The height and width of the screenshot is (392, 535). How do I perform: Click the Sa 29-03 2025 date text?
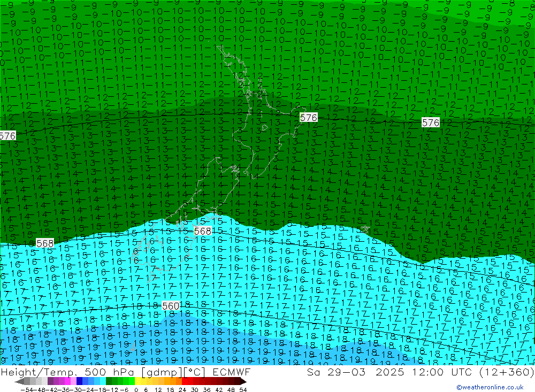356,372
